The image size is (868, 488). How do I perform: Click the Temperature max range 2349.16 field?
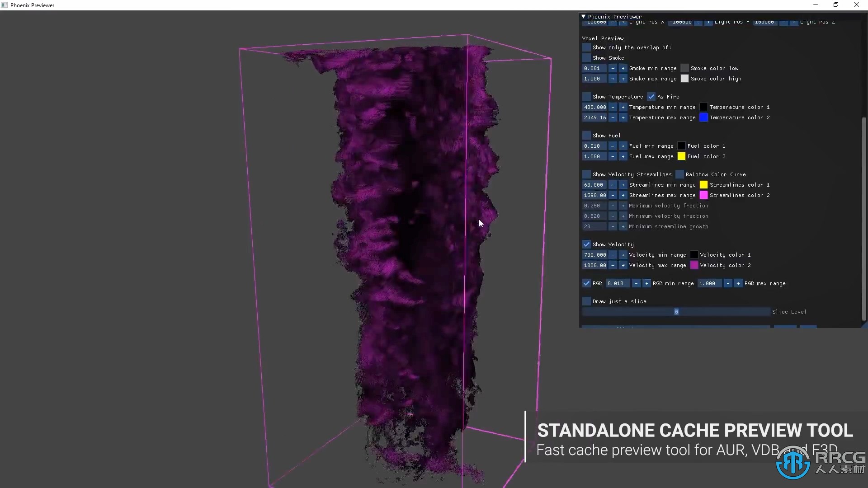pos(594,117)
